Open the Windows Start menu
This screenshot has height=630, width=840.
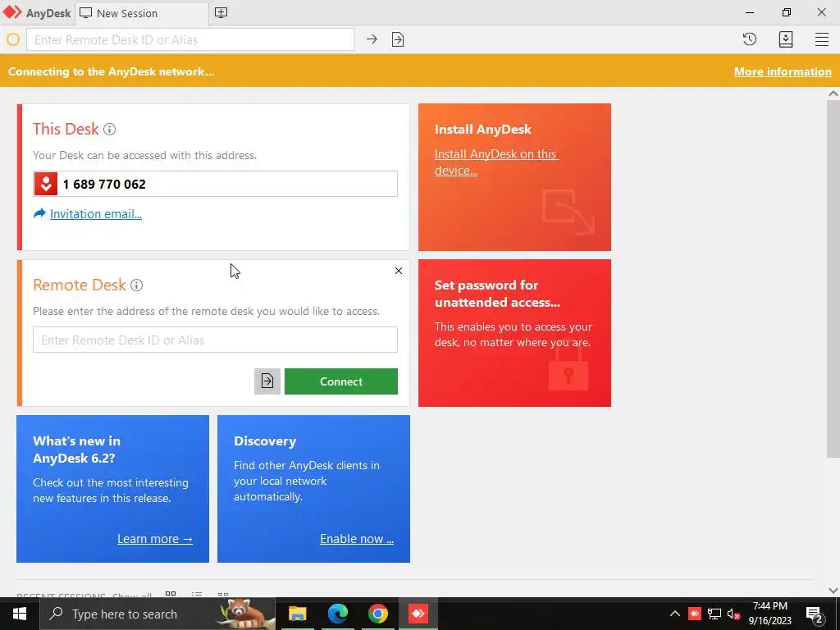coord(20,614)
